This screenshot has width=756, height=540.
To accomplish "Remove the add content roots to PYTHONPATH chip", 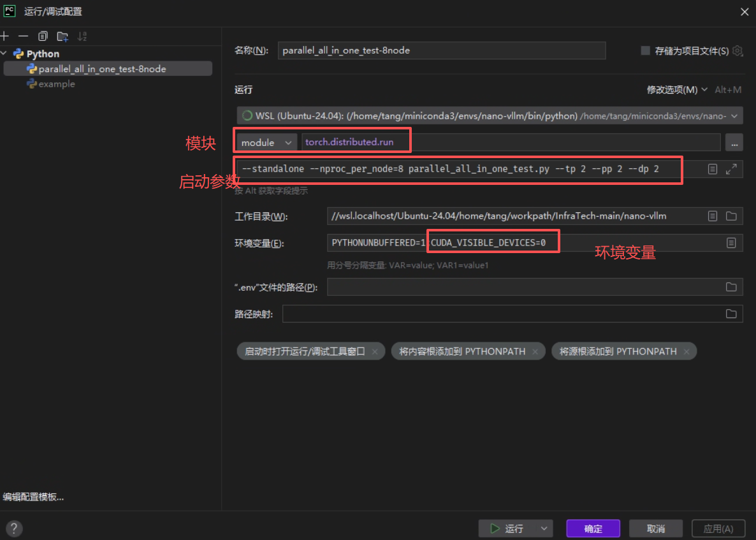I will [535, 352].
